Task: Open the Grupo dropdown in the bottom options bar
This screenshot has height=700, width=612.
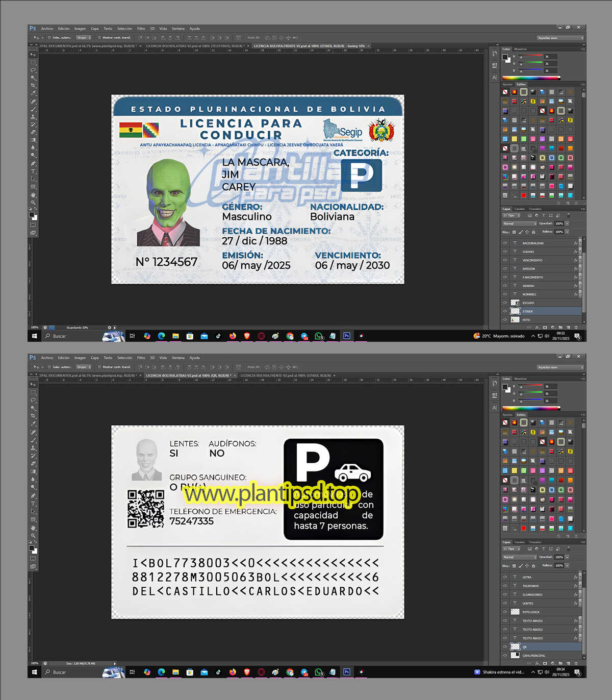Action: coord(83,367)
